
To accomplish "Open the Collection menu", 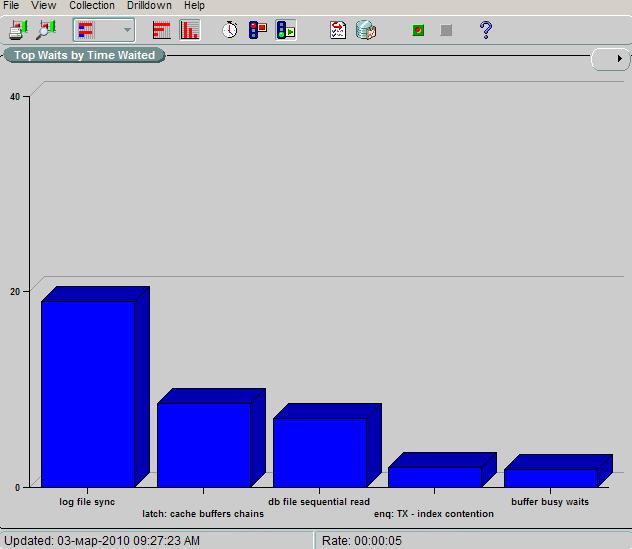I will click(x=92, y=6).
